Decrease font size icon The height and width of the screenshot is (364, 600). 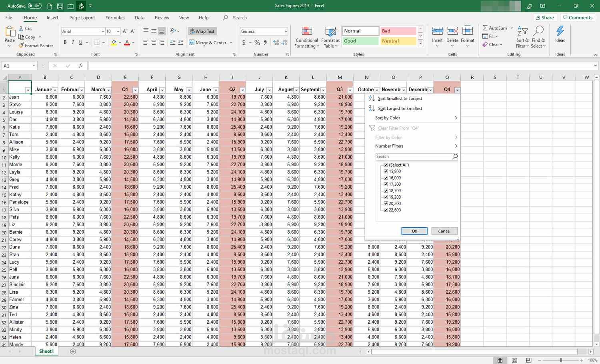coord(133,31)
